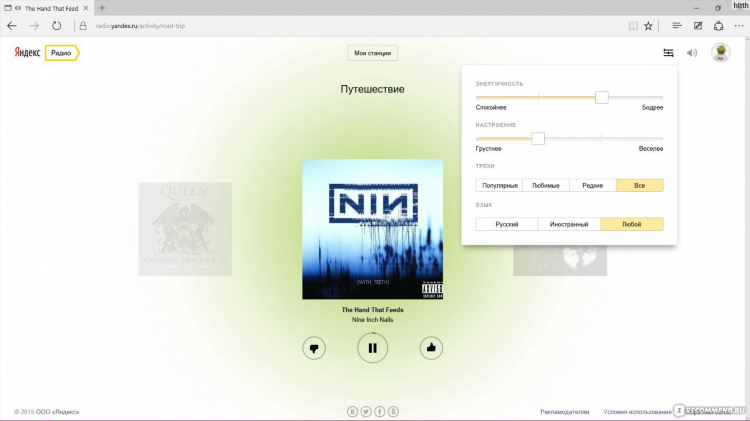750x421 pixels.
Task: Click the Энергичность slider handle
Action: [x=602, y=98]
